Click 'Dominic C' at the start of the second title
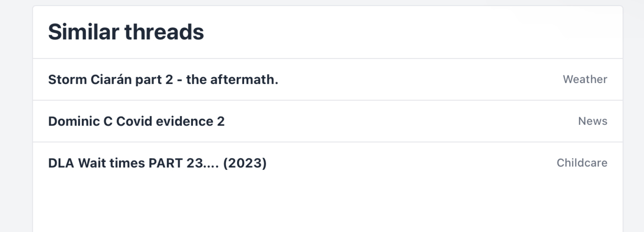 (x=80, y=121)
